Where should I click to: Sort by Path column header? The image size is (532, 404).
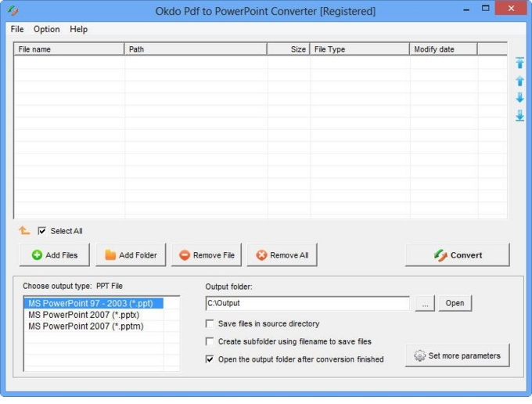click(196, 49)
